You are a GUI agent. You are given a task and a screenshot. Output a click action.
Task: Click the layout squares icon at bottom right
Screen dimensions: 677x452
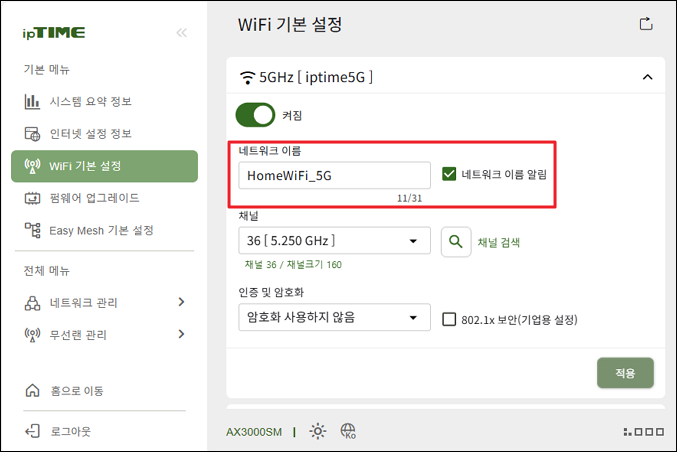click(644, 431)
